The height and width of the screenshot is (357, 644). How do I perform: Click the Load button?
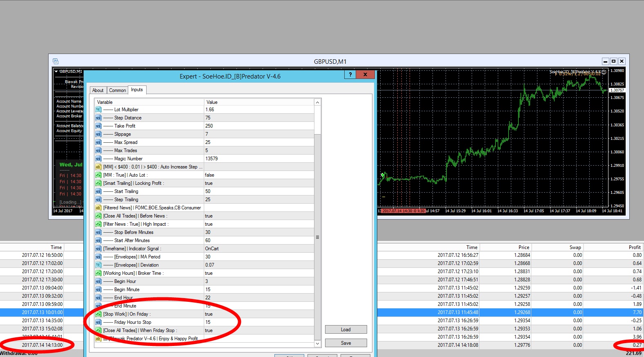346,330
